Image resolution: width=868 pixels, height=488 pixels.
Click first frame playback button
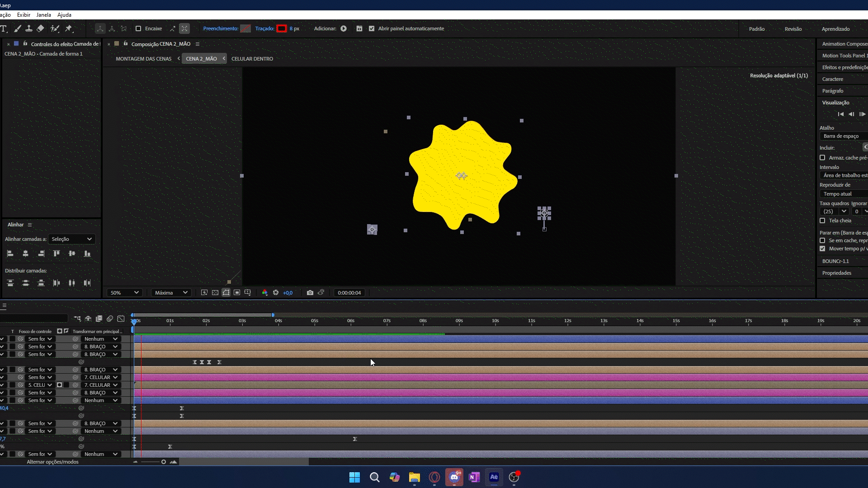[840, 114]
